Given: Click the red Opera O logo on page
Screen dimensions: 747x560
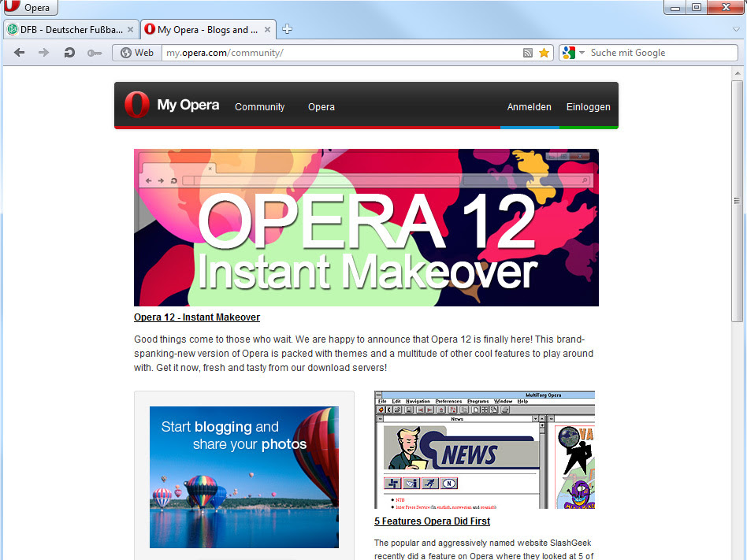Looking at the screenshot, I should (137, 105).
